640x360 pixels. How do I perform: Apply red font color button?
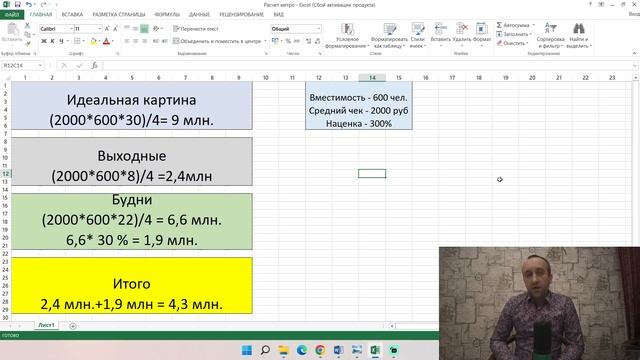(x=107, y=41)
